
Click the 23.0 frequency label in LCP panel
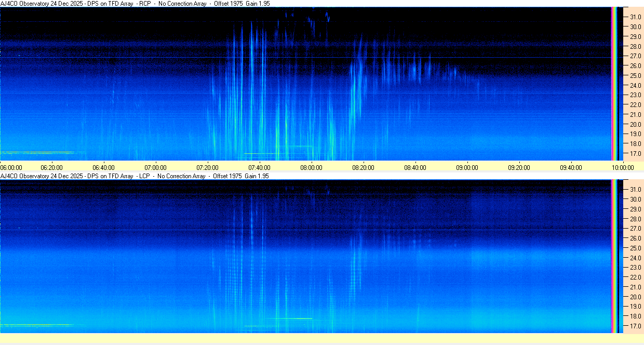[635, 268]
